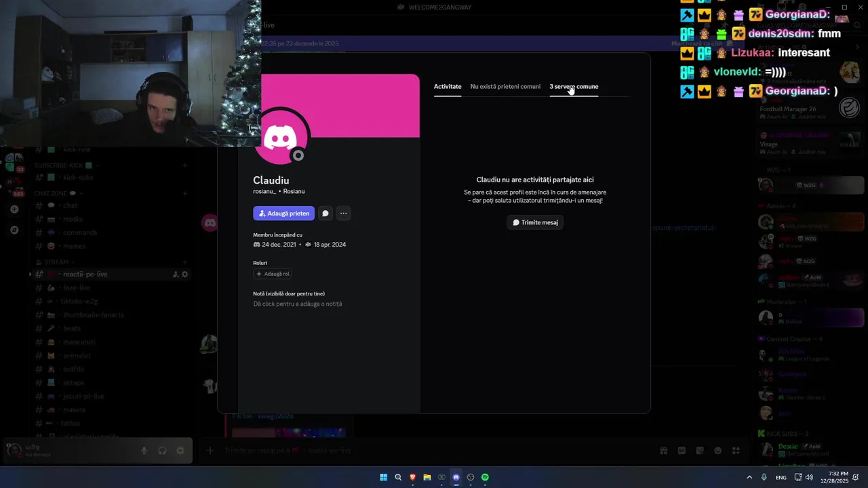The width and height of the screenshot is (868, 488).
Task: Click the rosianu_ username text
Action: tap(264, 191)
